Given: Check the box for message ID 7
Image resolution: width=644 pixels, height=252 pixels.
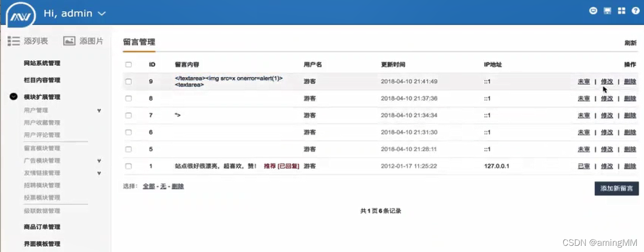Looking at the screenshot, I should (x=128, y=115).
